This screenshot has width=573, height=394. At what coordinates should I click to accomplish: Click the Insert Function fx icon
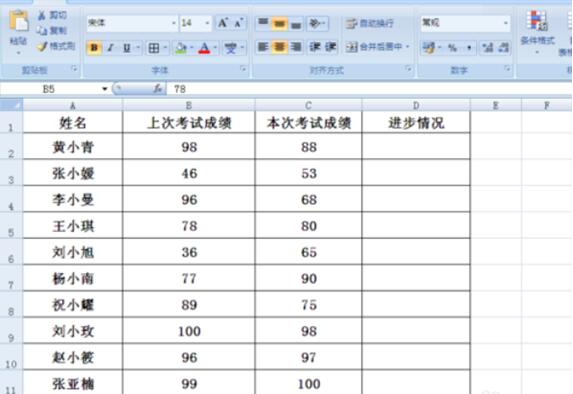158,88
